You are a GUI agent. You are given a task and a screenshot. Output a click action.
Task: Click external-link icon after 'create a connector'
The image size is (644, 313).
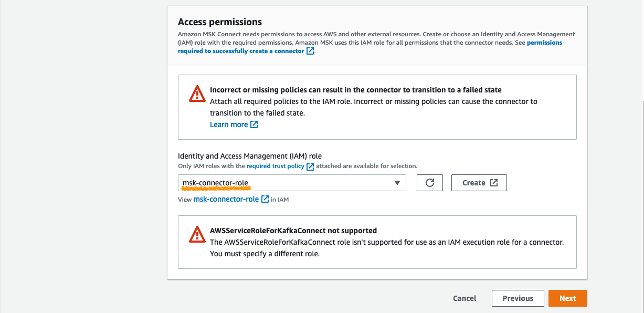pos(310,51)
